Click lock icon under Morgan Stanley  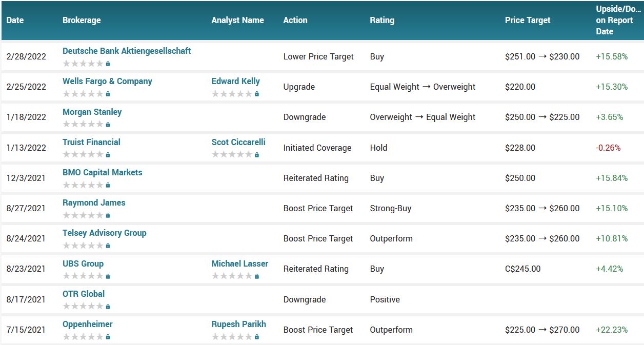pos(108,125)
